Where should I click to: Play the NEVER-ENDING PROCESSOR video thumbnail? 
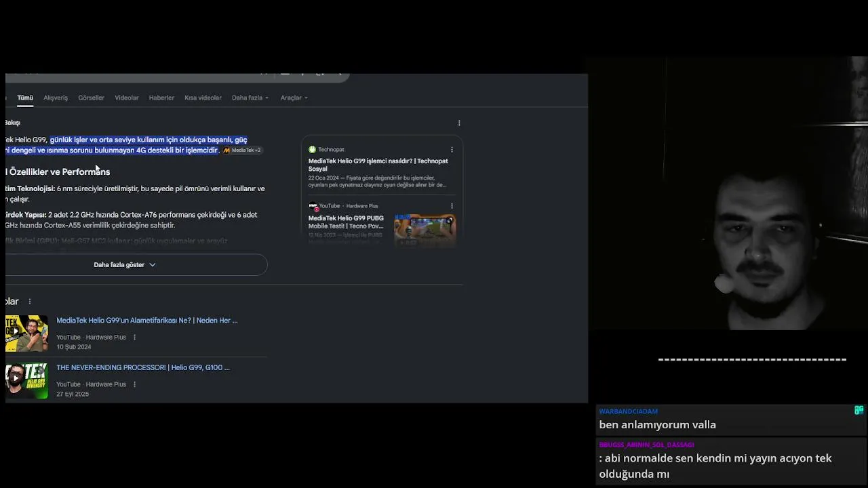pyautogui.click(x=26, y=381)
